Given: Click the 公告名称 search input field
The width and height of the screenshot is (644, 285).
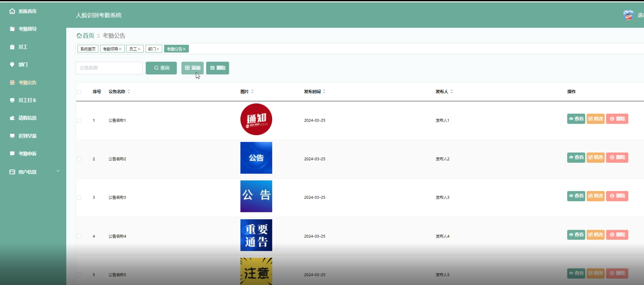Looking at the screenshot, I should (x=109, y=68).
